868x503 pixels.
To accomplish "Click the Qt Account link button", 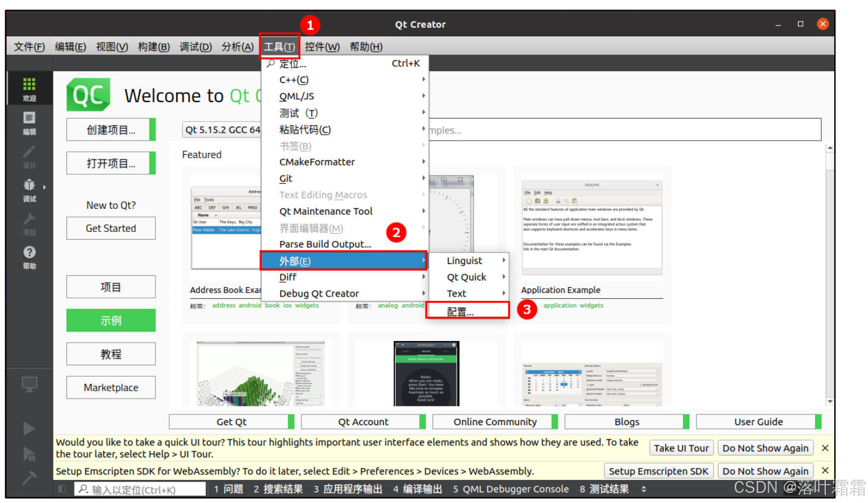I will 363,422.
